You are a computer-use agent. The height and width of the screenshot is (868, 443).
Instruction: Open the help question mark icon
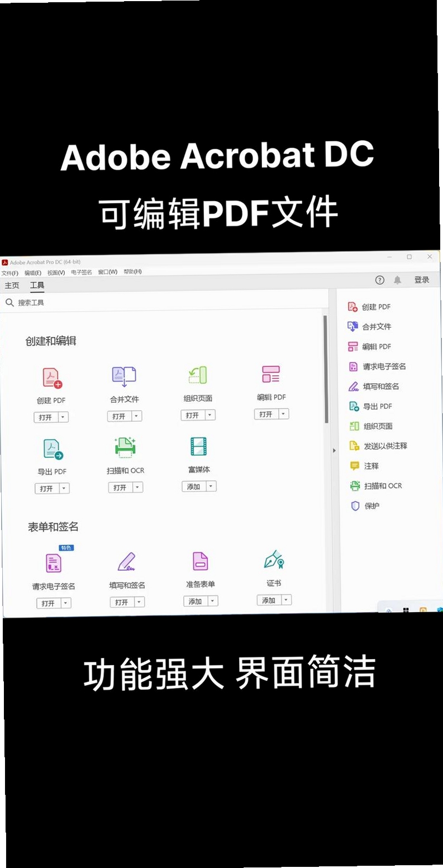click(x=380, y=280)
